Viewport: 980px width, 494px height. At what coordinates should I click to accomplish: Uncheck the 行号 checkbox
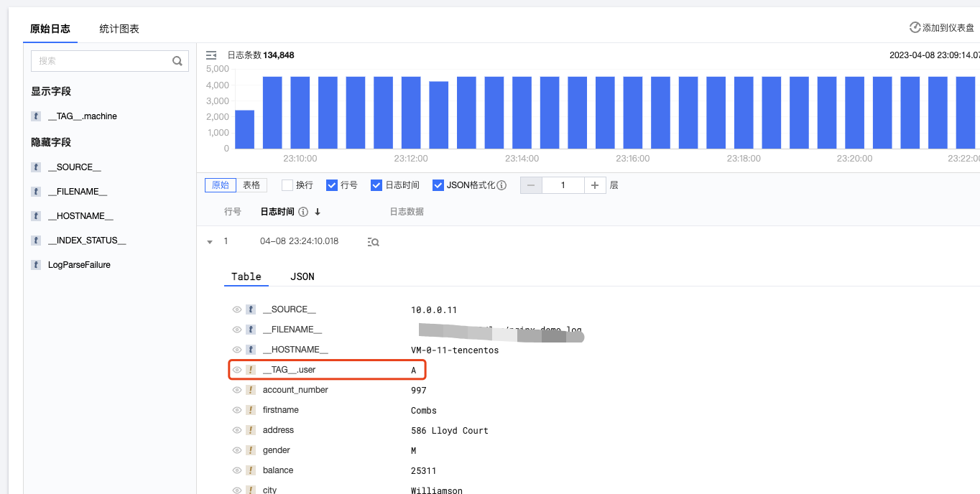(332, 185)
